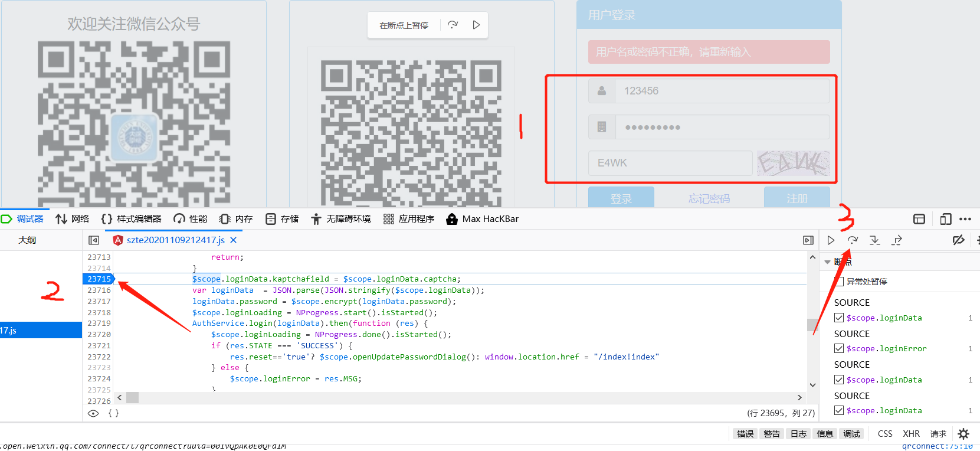Image resolution: width=980 pixels, height=451 pixels.
Task: Click horizontal scrollbar right arrow
Action: click(799, 397)
